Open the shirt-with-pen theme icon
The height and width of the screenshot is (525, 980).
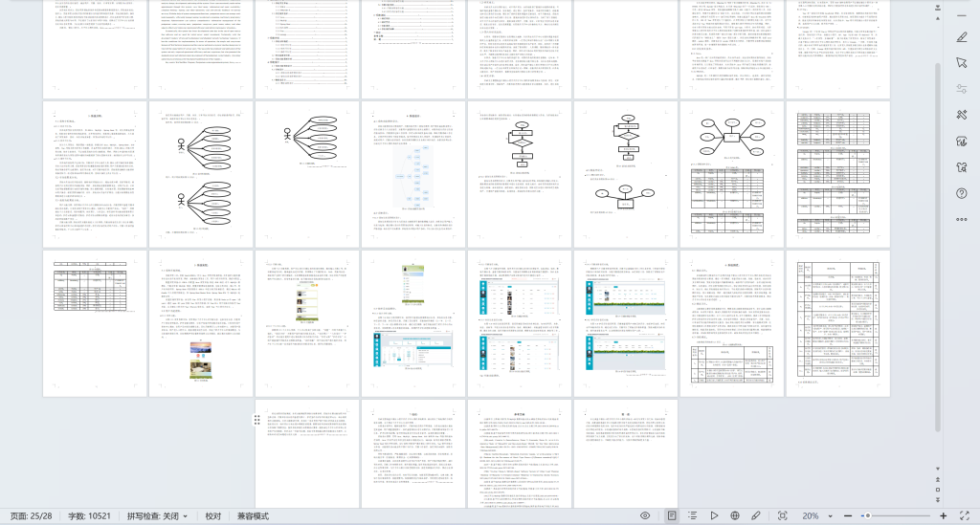962,142
